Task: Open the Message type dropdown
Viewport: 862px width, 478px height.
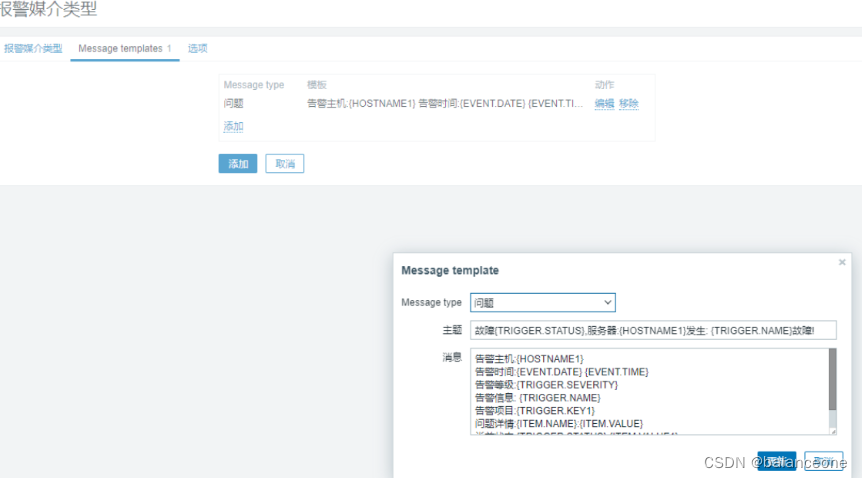Action: click(543, 303)
